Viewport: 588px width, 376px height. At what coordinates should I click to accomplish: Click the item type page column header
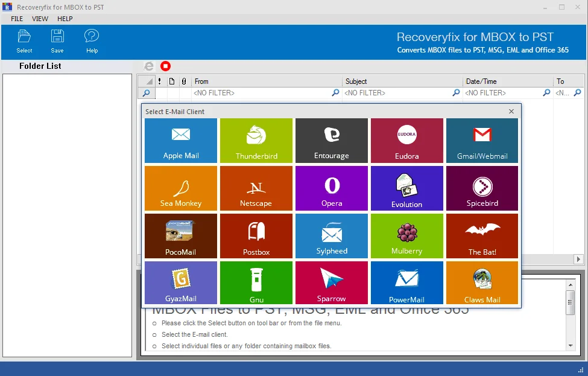click(x=172, y=81)
